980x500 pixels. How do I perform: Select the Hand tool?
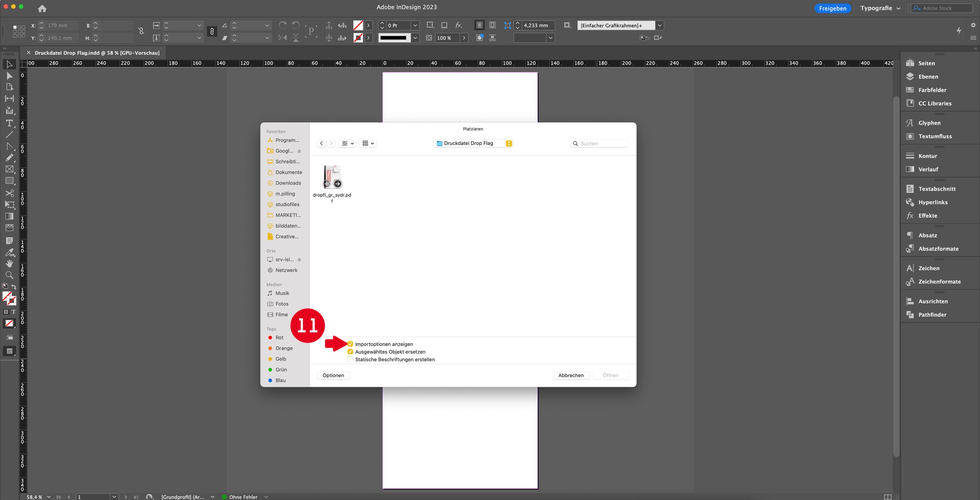[9, 264]
